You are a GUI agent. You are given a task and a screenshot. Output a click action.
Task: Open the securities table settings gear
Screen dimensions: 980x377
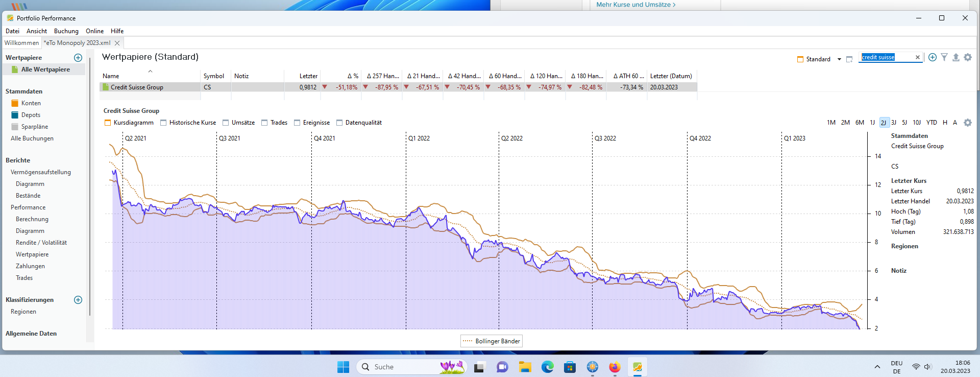(968, 57)
